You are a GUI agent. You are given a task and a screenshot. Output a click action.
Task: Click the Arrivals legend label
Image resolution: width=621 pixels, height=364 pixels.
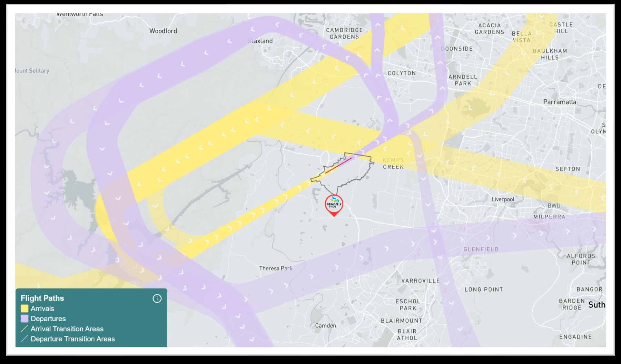coord(42,308)
